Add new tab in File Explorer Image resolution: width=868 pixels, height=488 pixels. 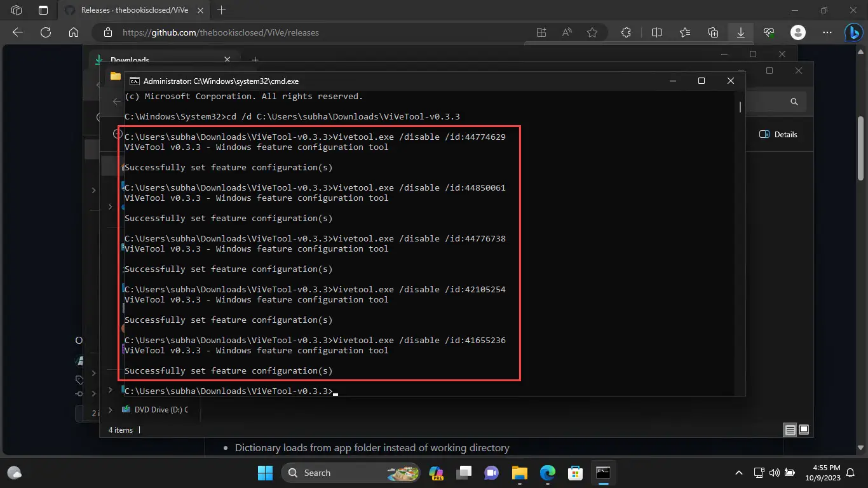pos(255,60)
